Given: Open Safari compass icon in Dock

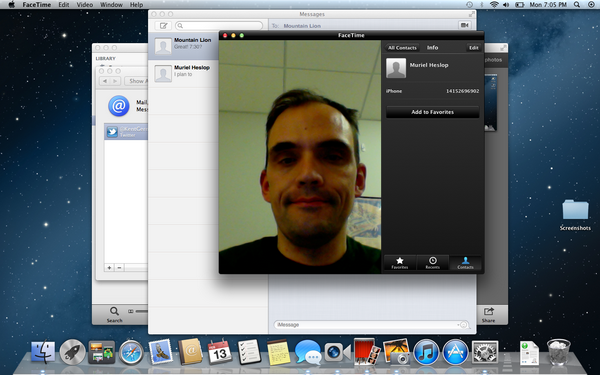Looking at the screenshot, I should pyautogui.click(x=131, y=352).
